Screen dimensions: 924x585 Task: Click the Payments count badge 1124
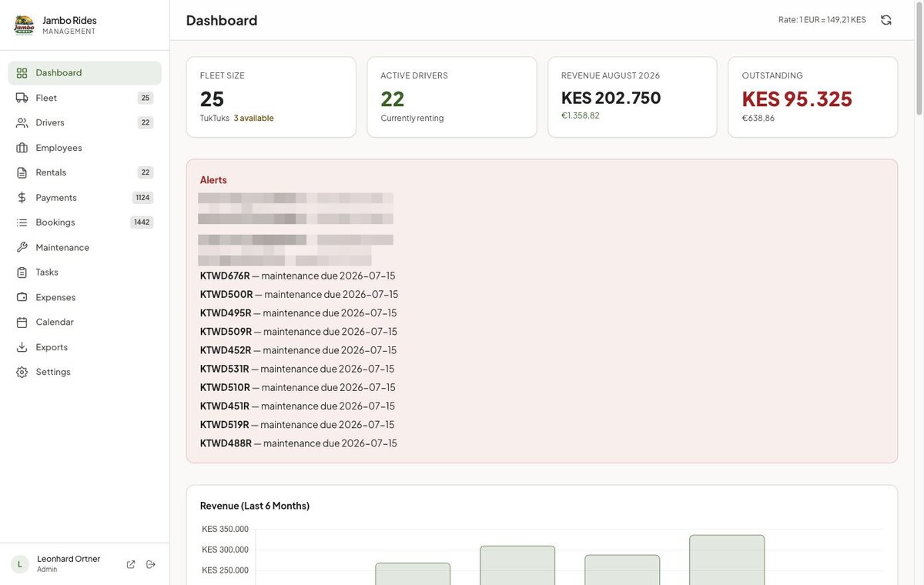pyautogui.click(x=142, y=198)
